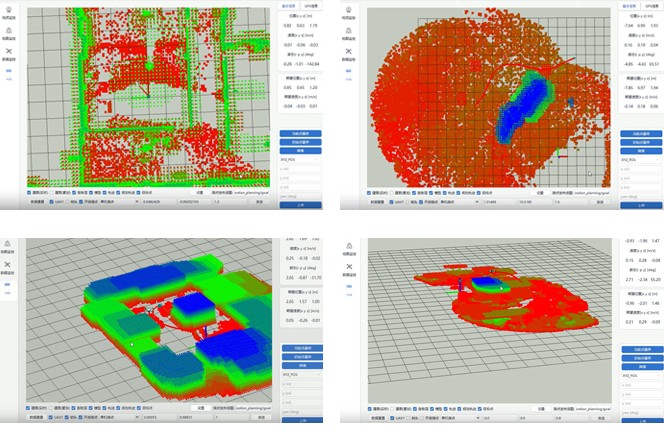This screenshot has width=664, height=436.
Task: Expand the bottom toolbar mode dropdown in top-left window
Action: click(x=119, y=202)
